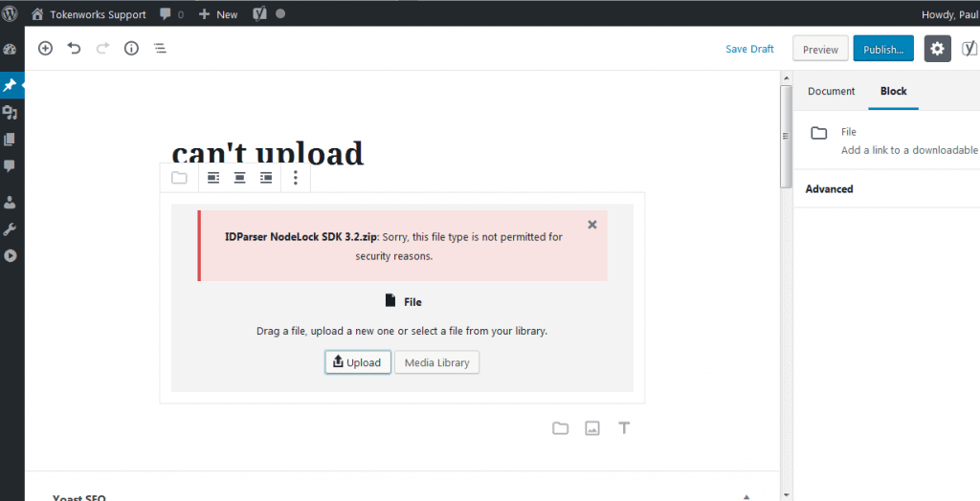The image size is (980, 501).
Task: Open the block more options menu
Action: click(296, 178)
